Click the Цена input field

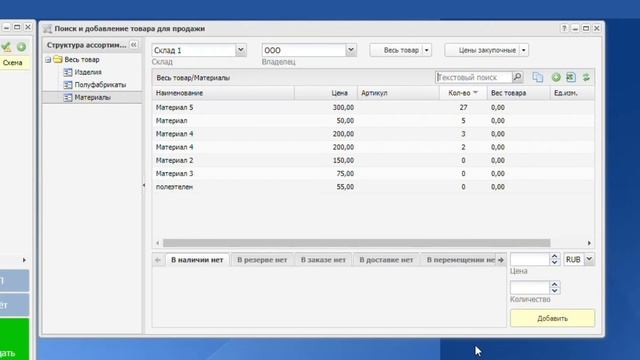[530, 259]
